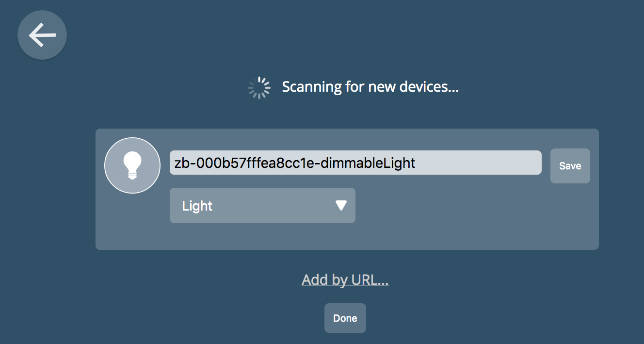Open the Light device type dropdown
The width and height of the screenshot is (644, 344).
pos(262,206)
